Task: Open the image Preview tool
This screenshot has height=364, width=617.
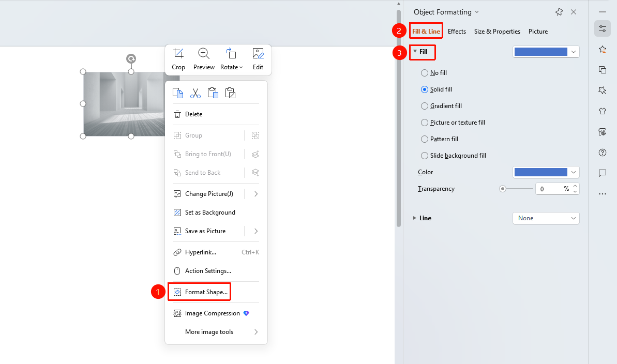Action: pyautogui.click(x=204, y=59)
